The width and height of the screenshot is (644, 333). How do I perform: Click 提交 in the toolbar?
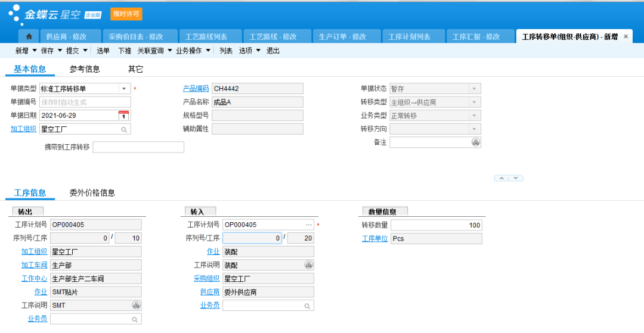pos(73,51)
